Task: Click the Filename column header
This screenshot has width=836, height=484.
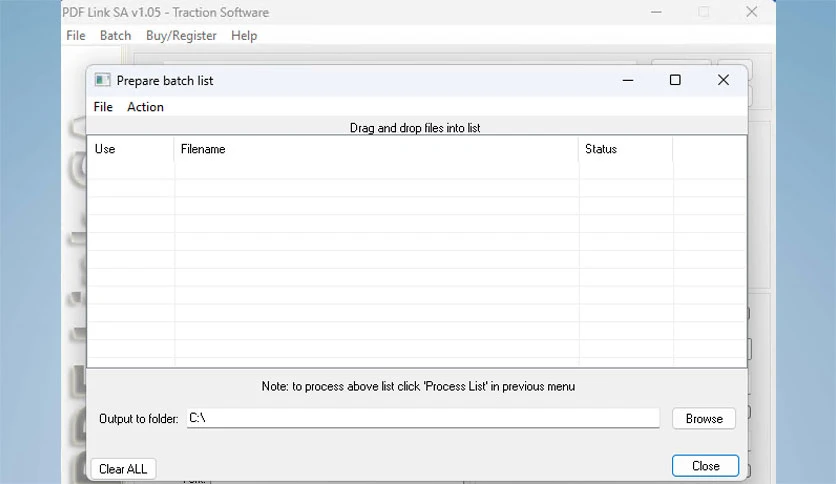Action: [376, 149]
